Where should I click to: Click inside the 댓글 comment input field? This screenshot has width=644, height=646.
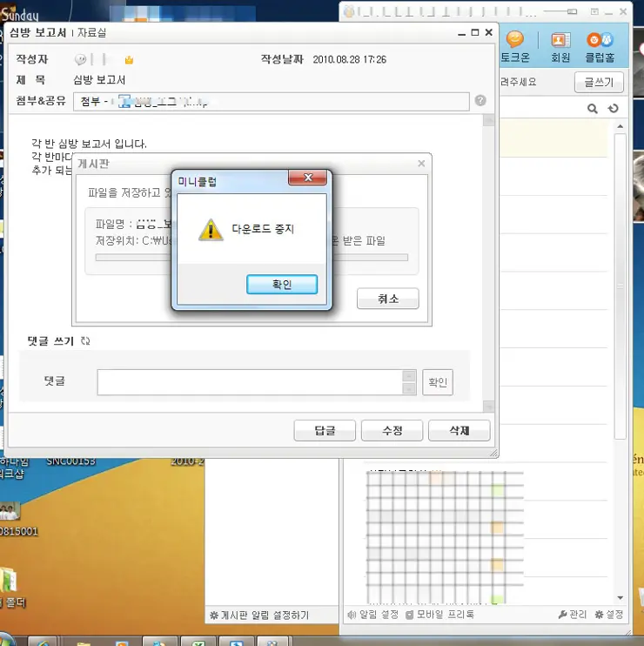click(250, 382)
